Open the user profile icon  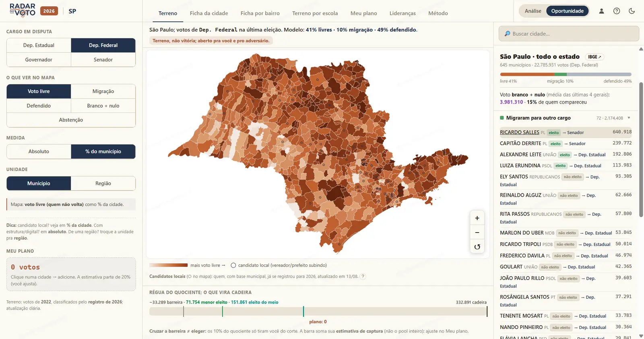coord(601,11)
